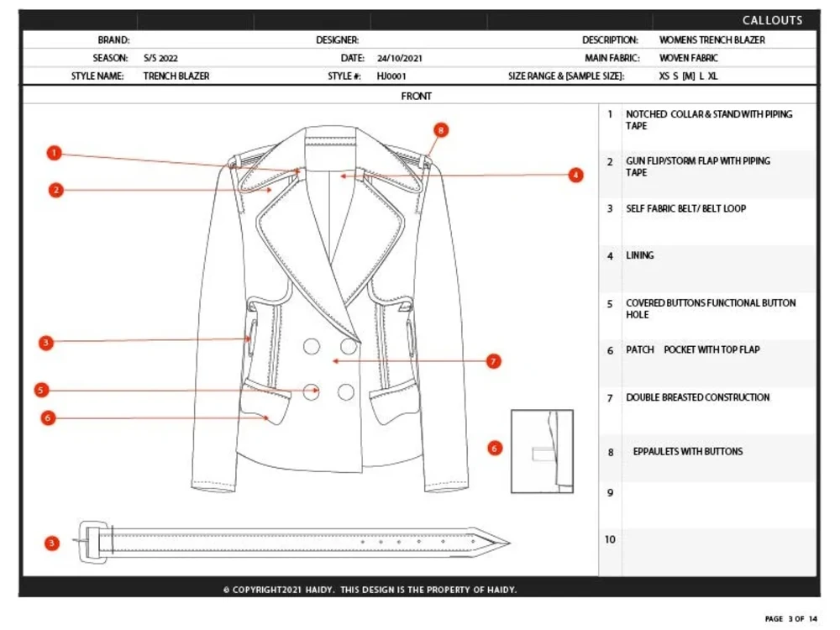This screenshot has width=840, height=630.
Task: Click red callout marker 1 near the collar
Action: [55, 153]
